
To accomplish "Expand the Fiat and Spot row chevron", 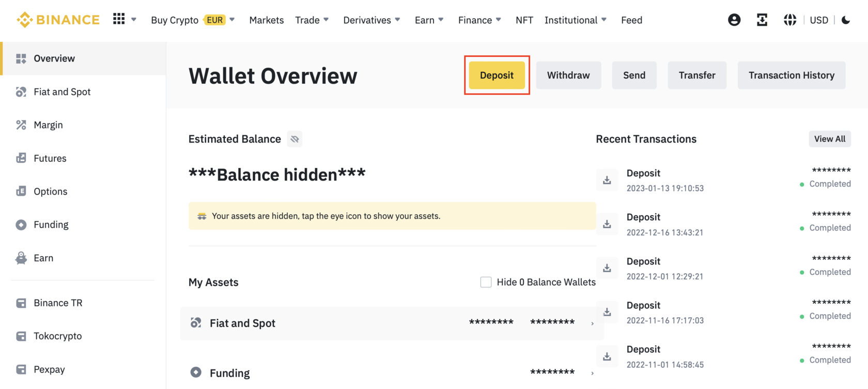I will (x=592, y=324).
